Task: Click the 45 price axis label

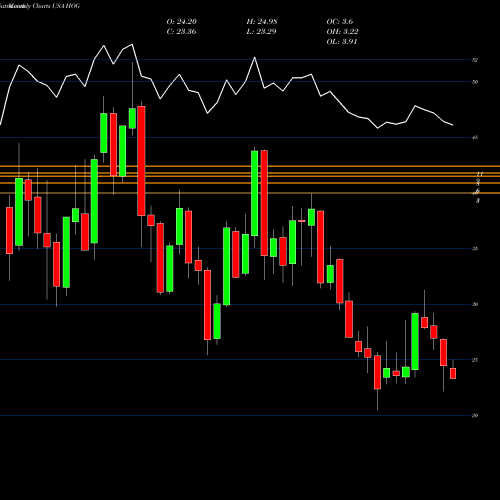Action: (475, 137)
